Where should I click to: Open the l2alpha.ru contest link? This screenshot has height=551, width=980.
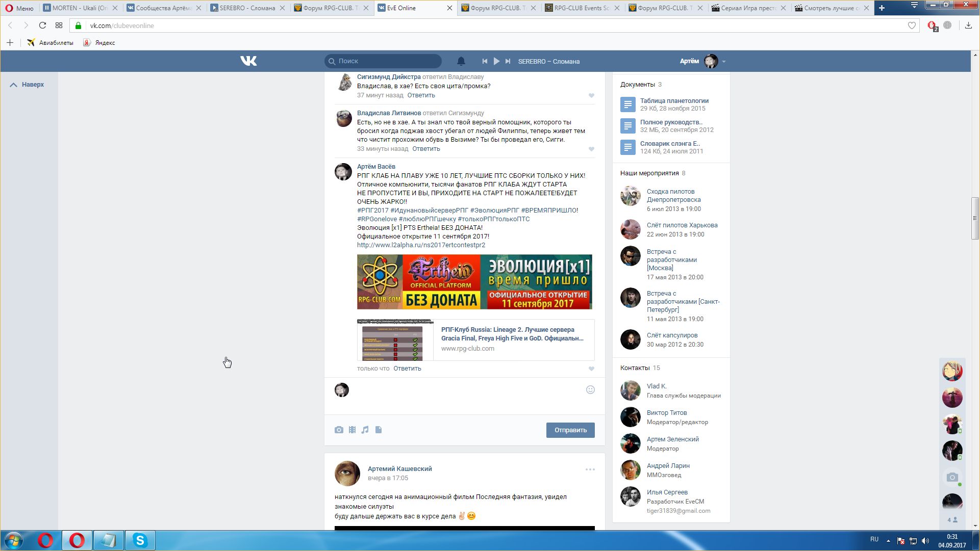point(421,245)
